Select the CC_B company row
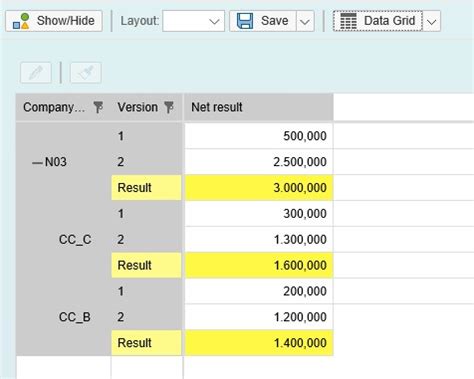Image resolution: width=474 pixels, height=379 pixels. tap(75, 317)
